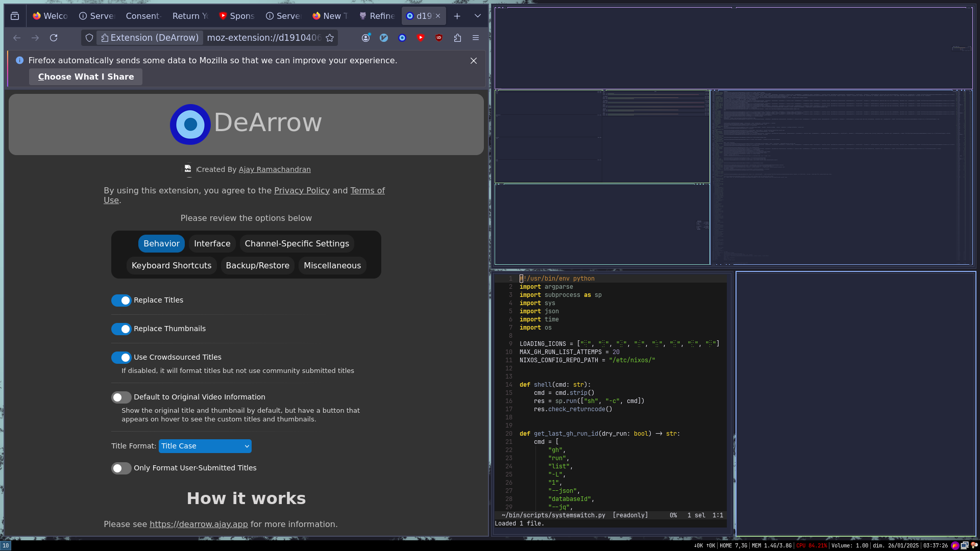The width and height of the screenshot is (980, 551).
Task: Go back with the back arrow
Action: (x=17, y=38)
